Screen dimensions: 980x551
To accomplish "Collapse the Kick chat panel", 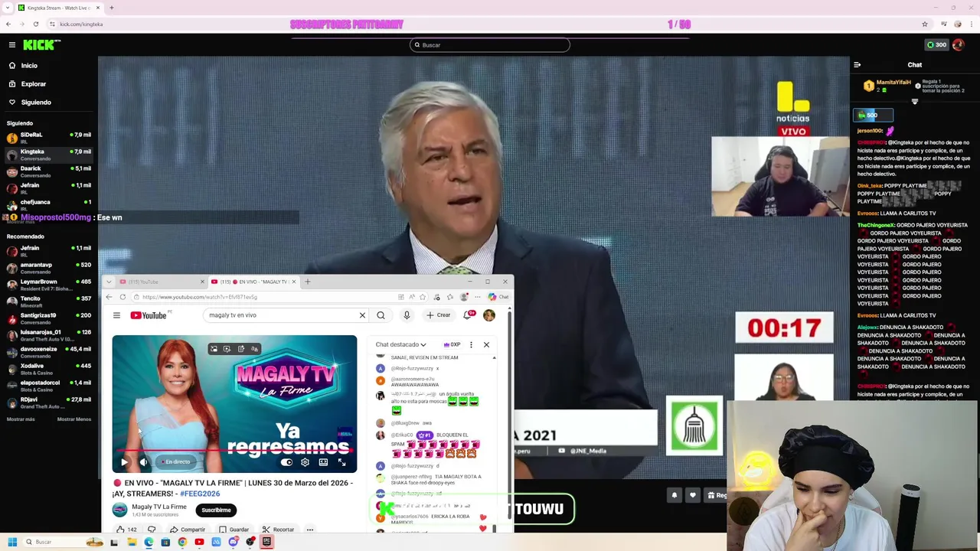I will (857, 65).
